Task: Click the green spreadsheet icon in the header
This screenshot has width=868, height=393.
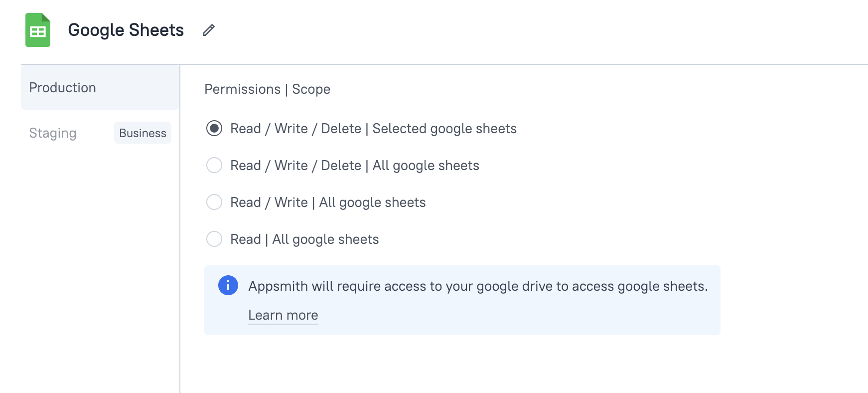Action: click(37, 30)
